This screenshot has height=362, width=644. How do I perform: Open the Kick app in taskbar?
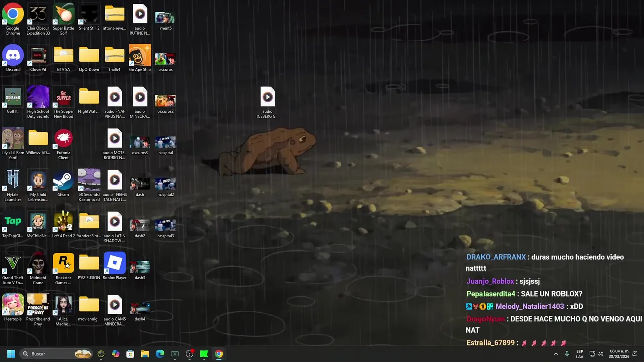click(x=204, y=354)
